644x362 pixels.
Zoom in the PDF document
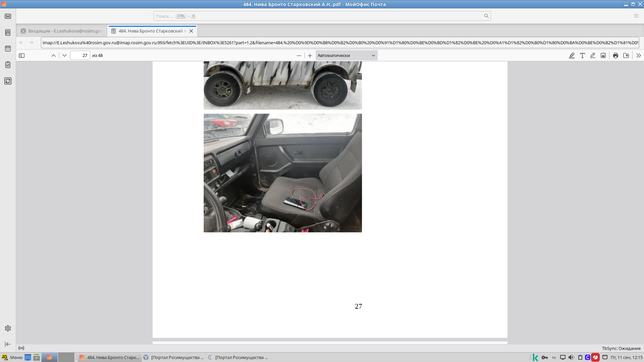point(310,56)
